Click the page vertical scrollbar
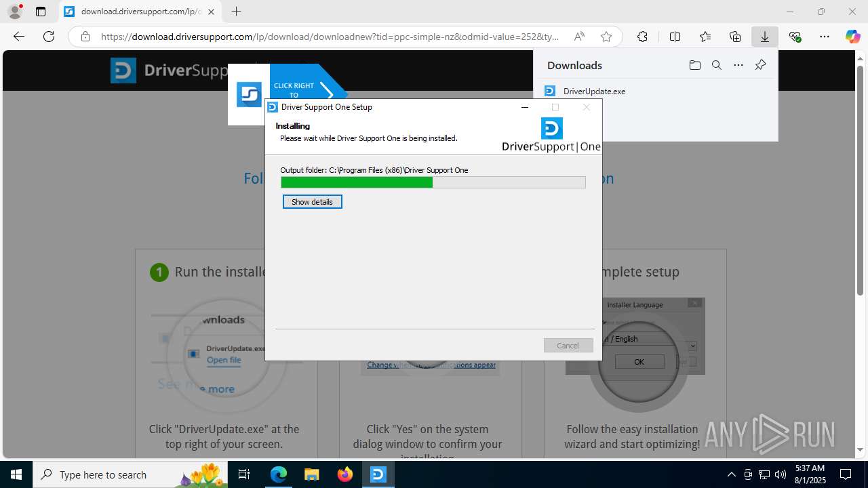This screenshot has height=488, width=868. pos(861,180)
